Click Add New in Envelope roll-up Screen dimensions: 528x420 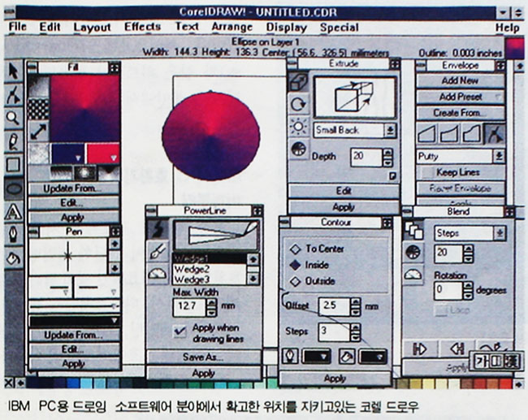pos(461,80)
